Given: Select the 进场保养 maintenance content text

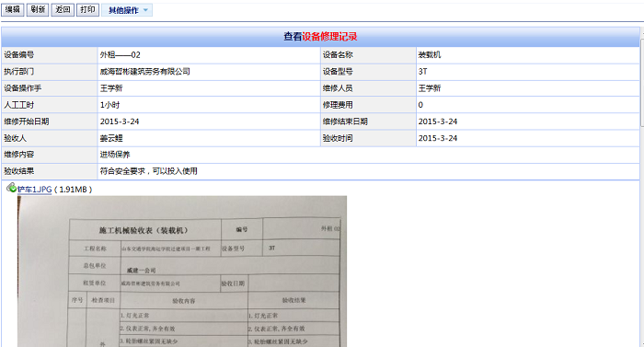Looking at the screenshot, I should [x=115, y=155].
